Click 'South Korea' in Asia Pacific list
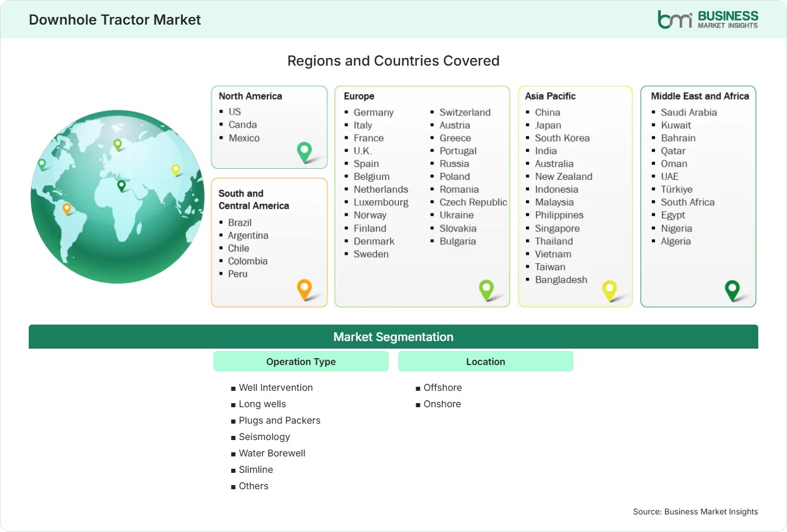 click(x=562, y=138)
